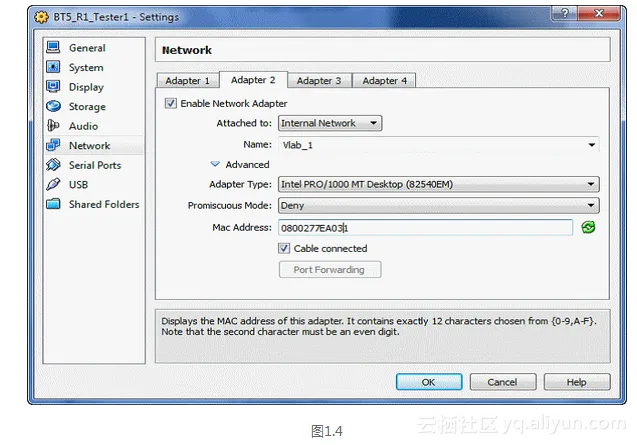Image resolution: width=637 pixels, height=445 pixels.
Task: Switch to the Adapter 3 tab
Action: [319, 80]
